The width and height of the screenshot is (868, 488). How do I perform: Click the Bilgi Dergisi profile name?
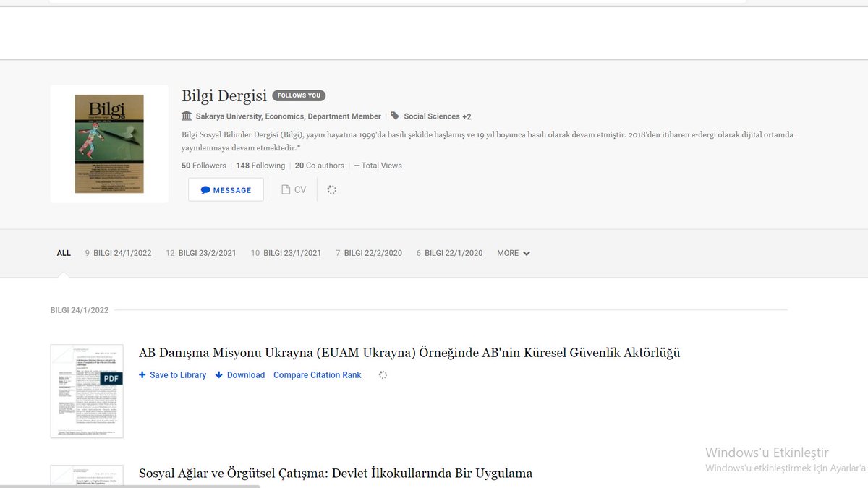point(224,95)
